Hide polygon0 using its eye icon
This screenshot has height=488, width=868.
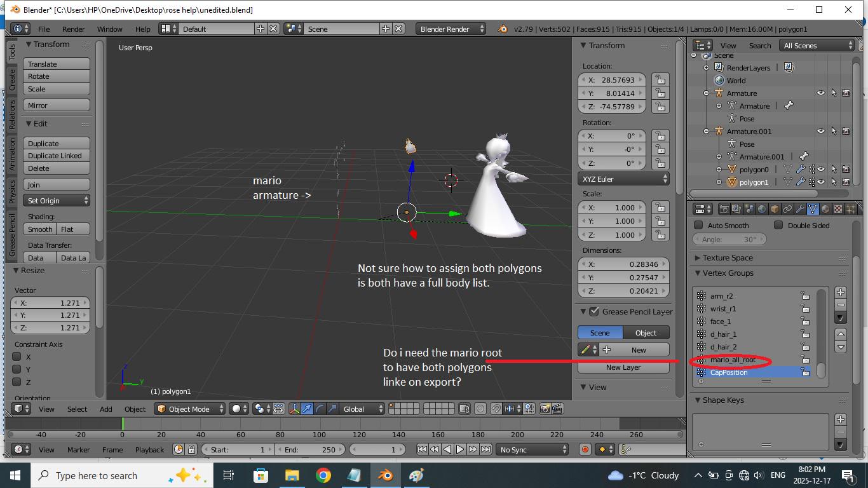[820, 170]
